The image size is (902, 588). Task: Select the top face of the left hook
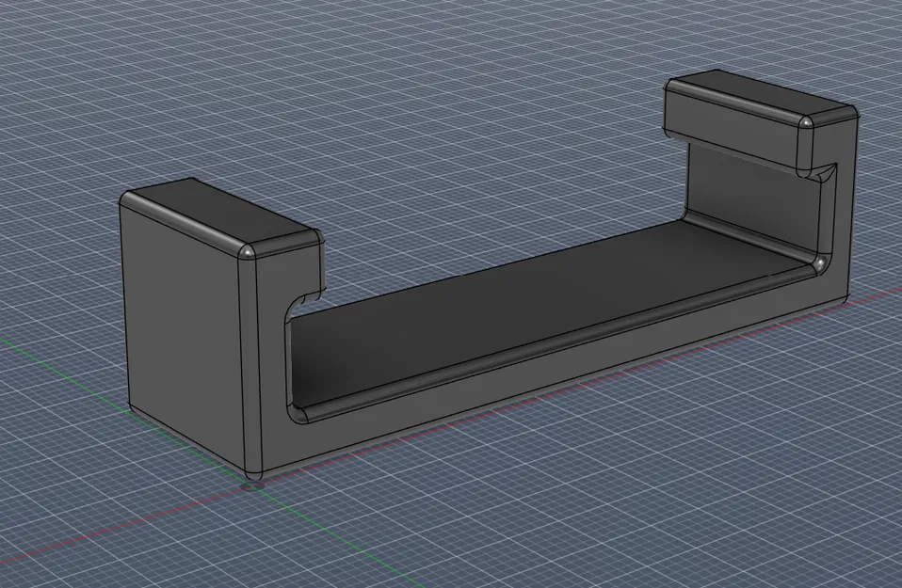(221, 211)
